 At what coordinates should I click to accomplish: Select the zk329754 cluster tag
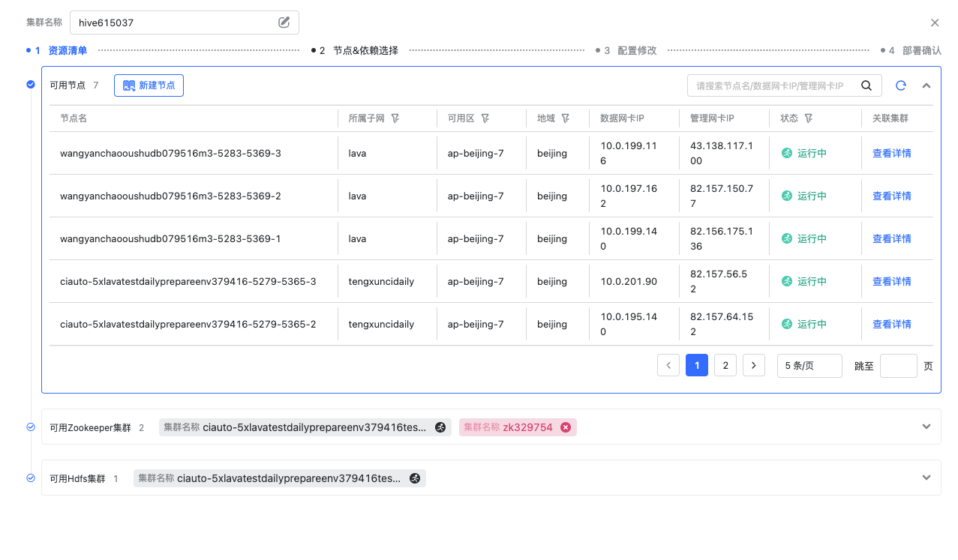point(518,427)
